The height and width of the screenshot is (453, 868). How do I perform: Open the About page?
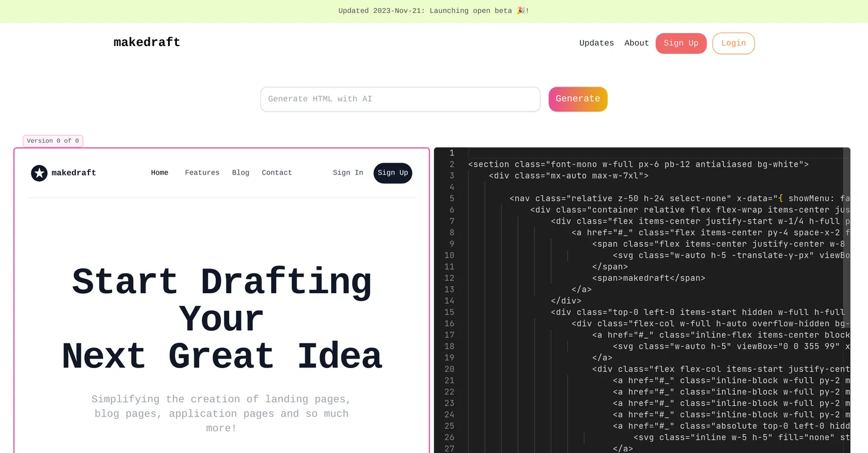636,43
